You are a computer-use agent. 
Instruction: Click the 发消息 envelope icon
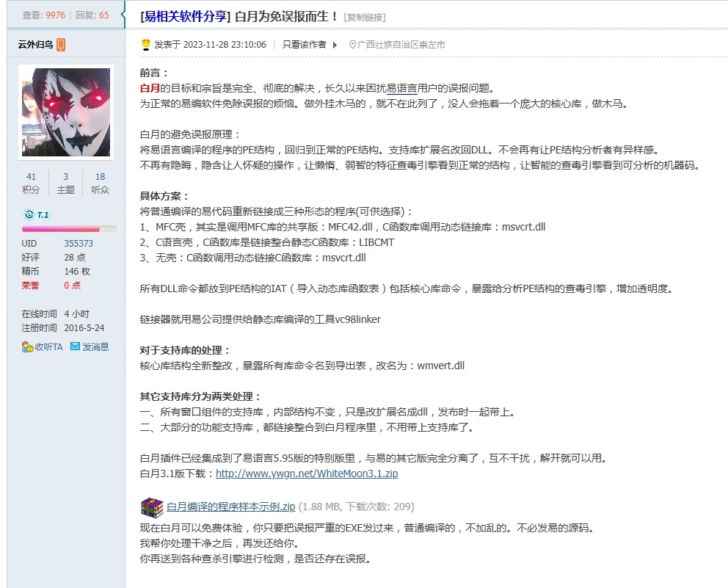coord(75,346)
